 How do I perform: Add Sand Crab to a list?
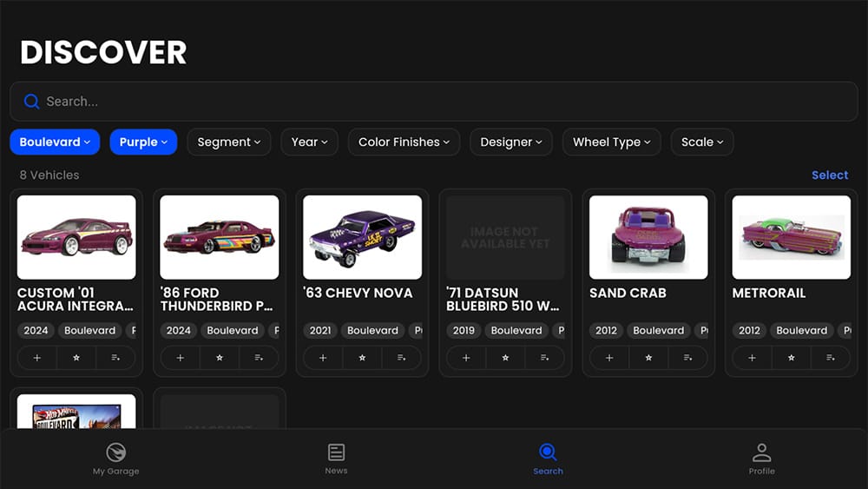click(x=687, y=358)
